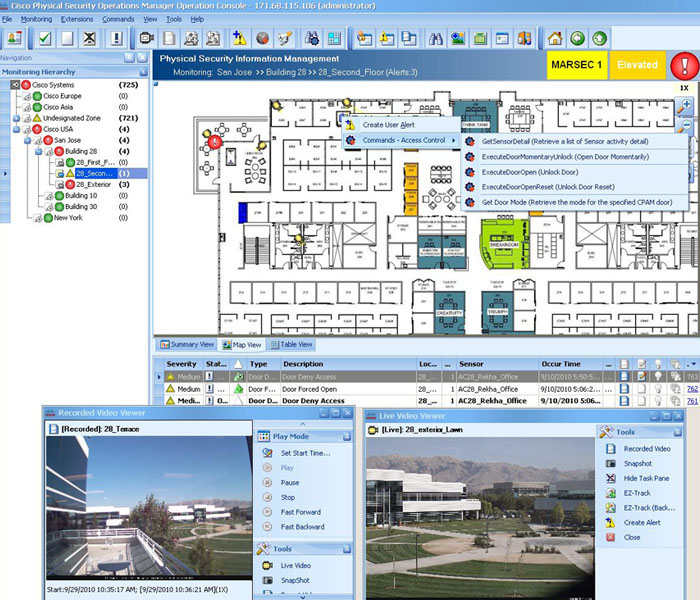Select ExecuteDoorOpen (Unlock Door) command
This screenshot has height=600, width=700.
529,172
